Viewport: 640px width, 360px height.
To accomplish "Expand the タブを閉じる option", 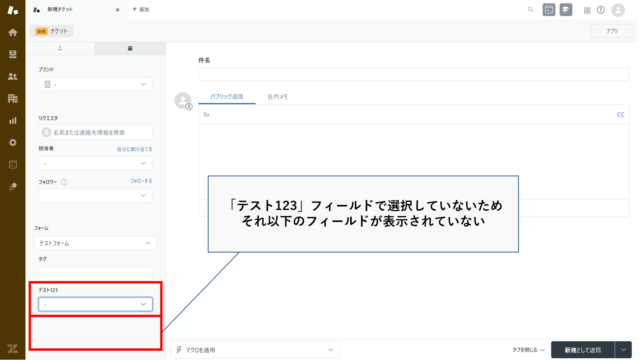I will [x=528, y=350].
